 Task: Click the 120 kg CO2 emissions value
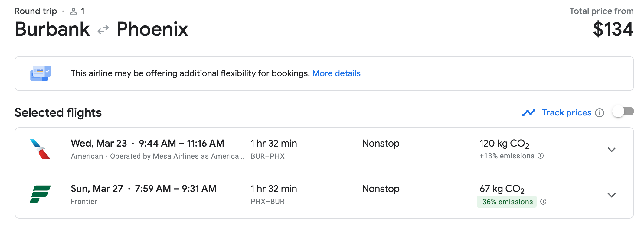click(x=504, y=144)
